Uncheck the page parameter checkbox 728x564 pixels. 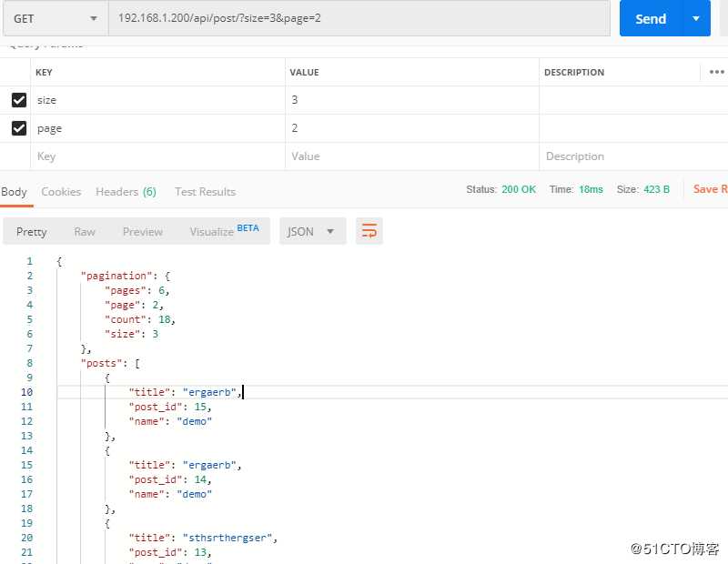point(19,128)
